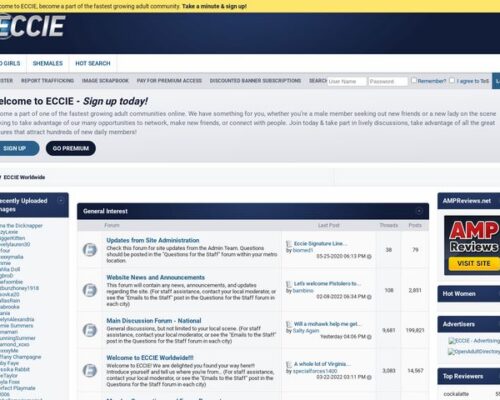This screenshot has height=400, width=500.
Task: Open Website News and Announcements forum
Action: pos(155,277)
